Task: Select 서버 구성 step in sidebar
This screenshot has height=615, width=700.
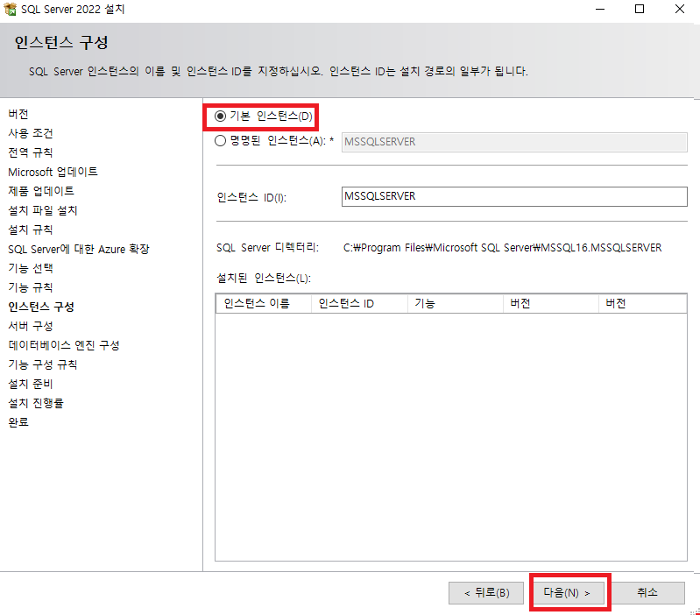Action: (x=31, y=326)
